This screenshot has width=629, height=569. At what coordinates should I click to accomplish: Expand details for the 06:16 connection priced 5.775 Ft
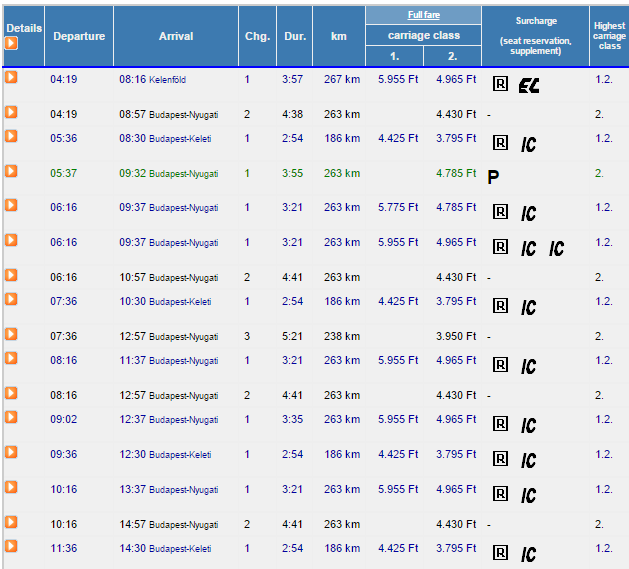click(11, 205)
